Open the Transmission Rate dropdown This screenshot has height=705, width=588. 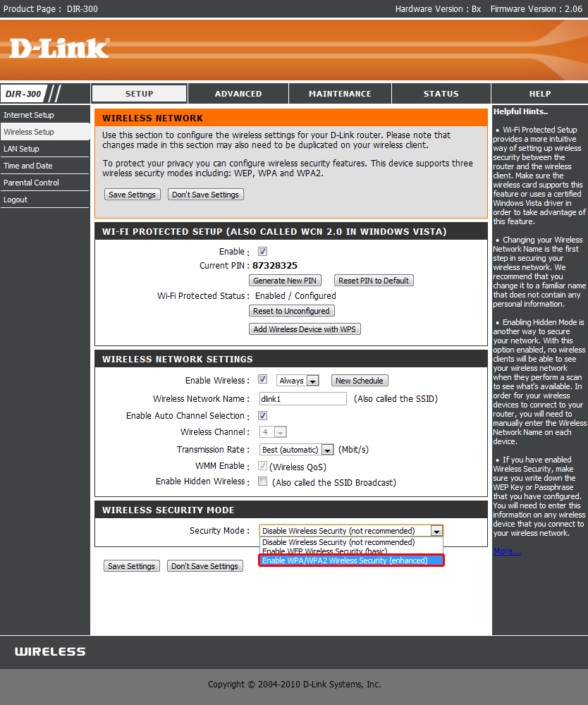pos(296,450)
